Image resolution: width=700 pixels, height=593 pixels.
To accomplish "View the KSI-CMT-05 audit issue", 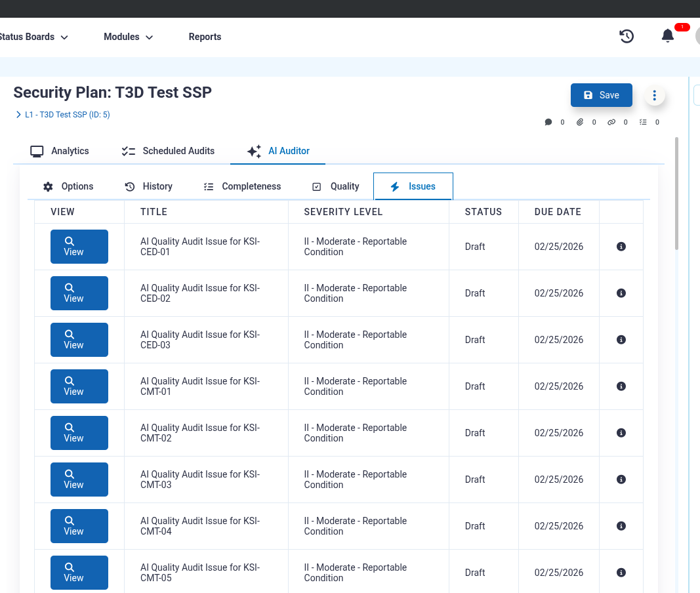I will point(79,573).
